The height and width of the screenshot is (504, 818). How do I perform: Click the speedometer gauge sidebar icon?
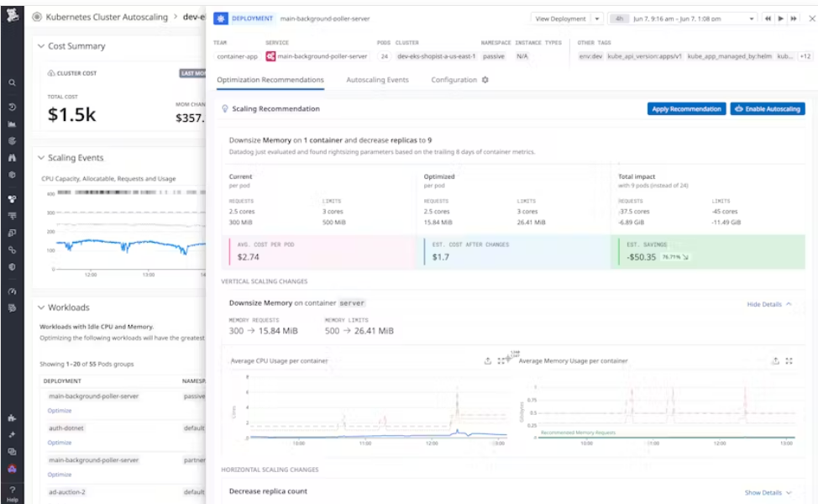[x=12, y=291]
